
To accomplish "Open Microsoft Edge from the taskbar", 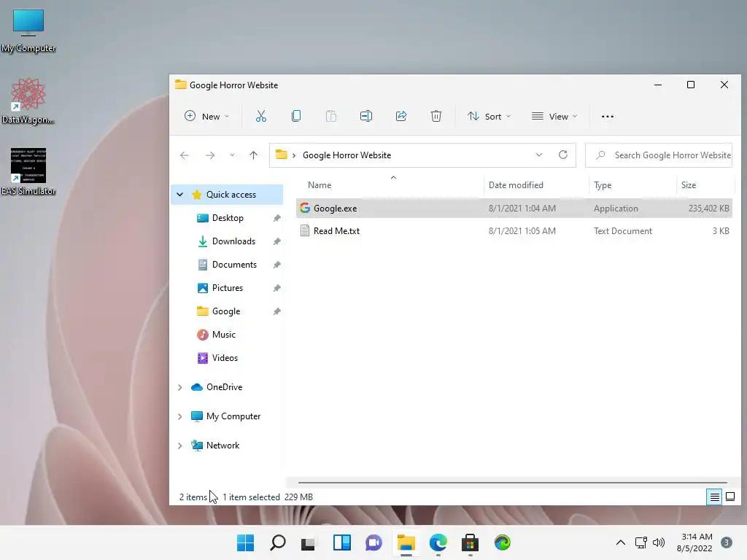I will [x=438, y=542].
